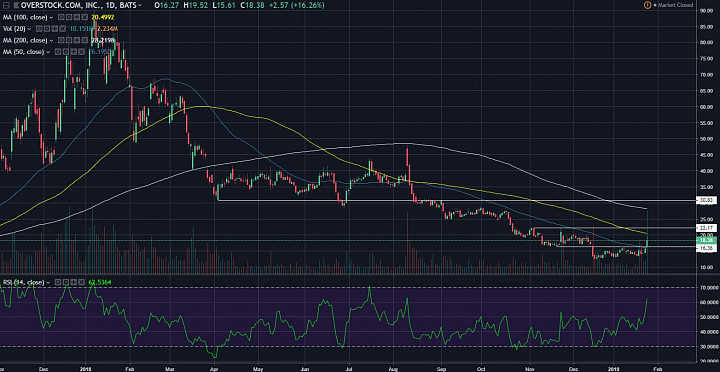This screenshot has width=720, height=372.
Task: Expand dropdown arrow next to MA (200, close)
Action: point(51,41)
